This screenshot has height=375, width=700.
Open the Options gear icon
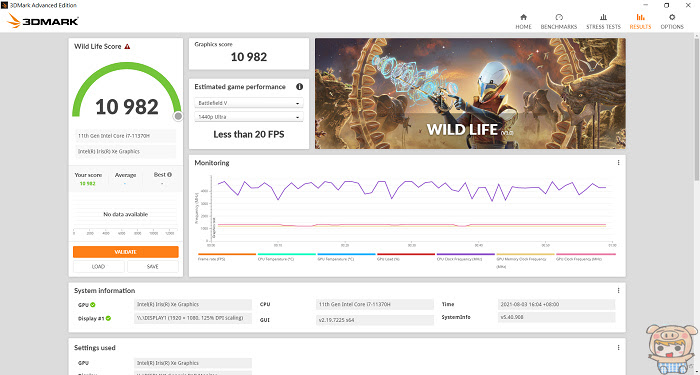point(672,17)
